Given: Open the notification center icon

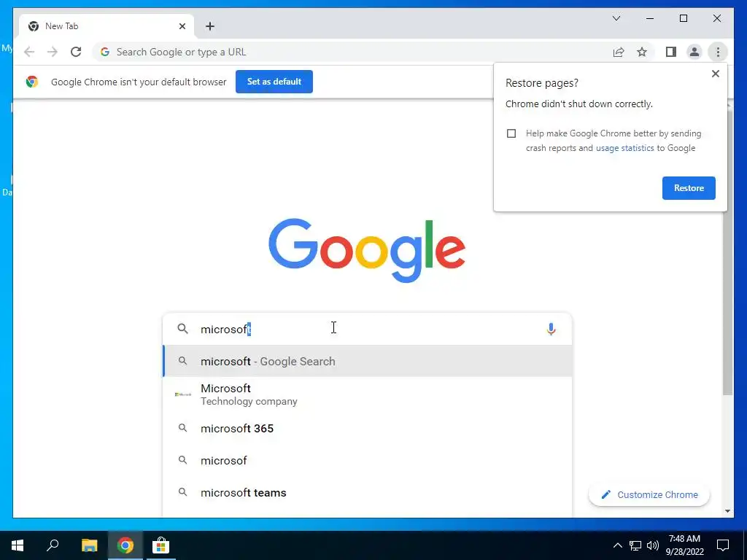Looking at the screenshot, I should tap(723, 545).
